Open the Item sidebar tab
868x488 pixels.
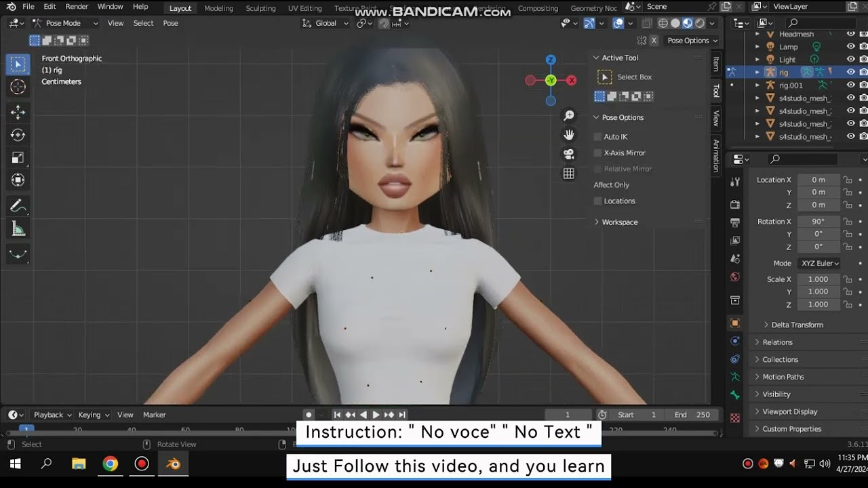(715, 64)
